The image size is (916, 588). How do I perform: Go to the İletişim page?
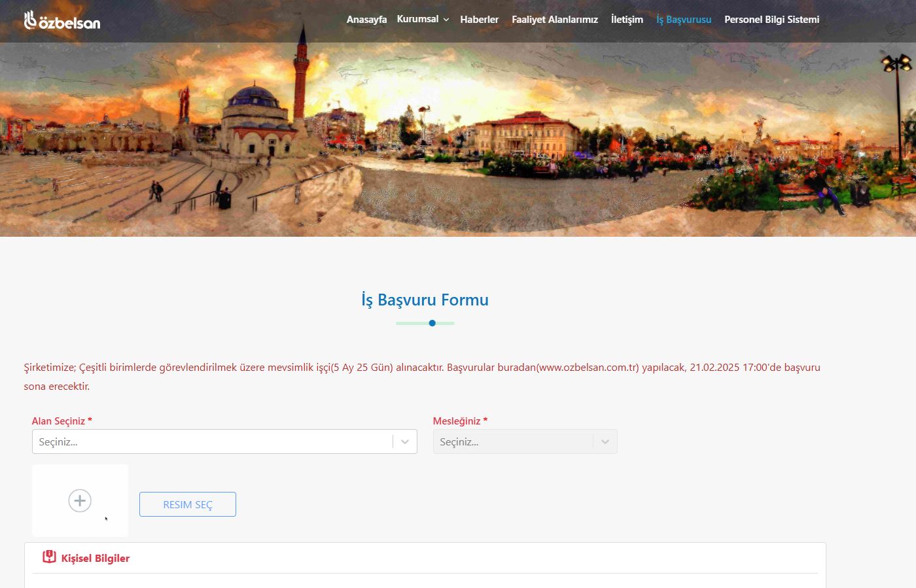click(627, 20)
